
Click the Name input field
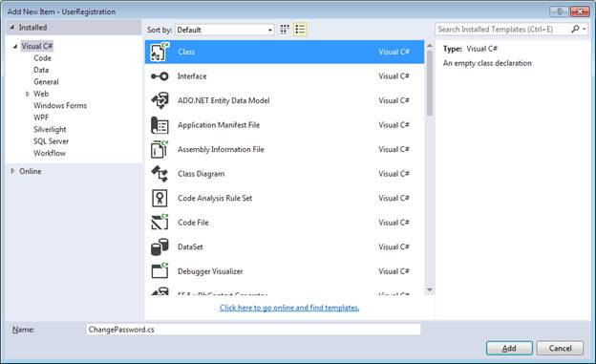253,330
